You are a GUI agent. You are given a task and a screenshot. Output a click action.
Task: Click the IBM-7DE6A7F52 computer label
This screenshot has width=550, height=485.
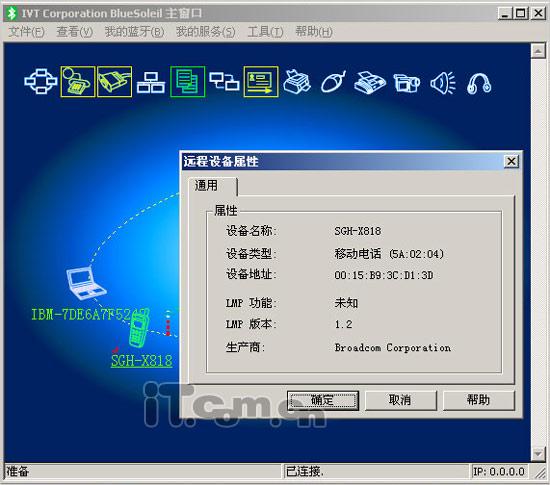90,315
